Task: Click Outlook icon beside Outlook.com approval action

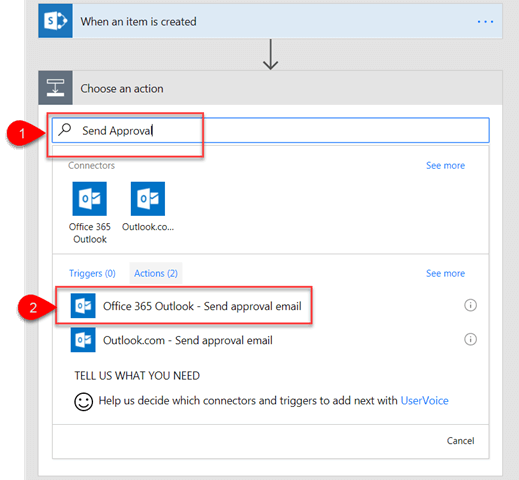Action: (x=83, y=340)
